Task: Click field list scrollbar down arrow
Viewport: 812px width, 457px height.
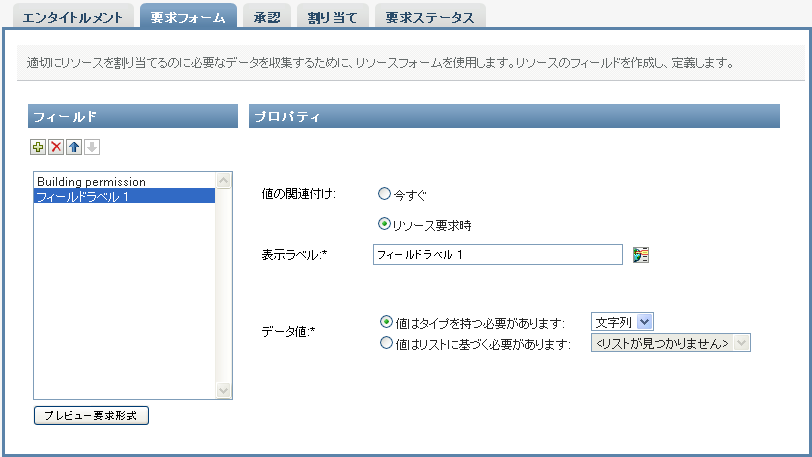Action: [x=224, y=390]
